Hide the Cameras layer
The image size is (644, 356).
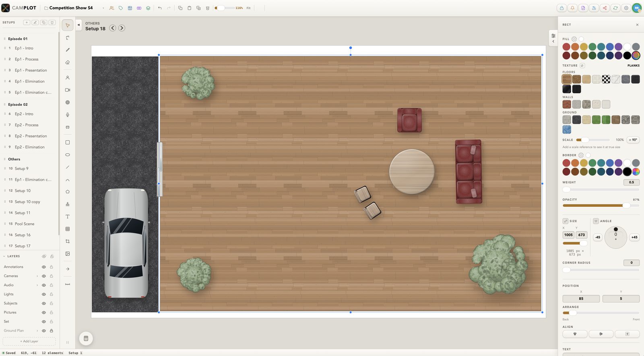[x=44, y=276]
